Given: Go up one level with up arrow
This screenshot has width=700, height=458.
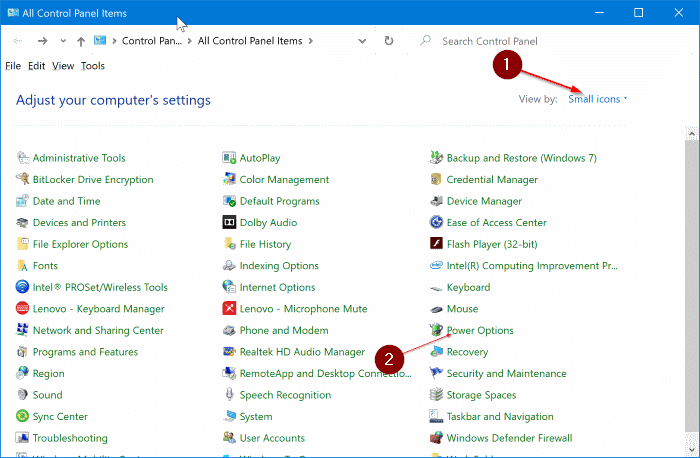Looking at the screenshot, I should click(81, 42).
